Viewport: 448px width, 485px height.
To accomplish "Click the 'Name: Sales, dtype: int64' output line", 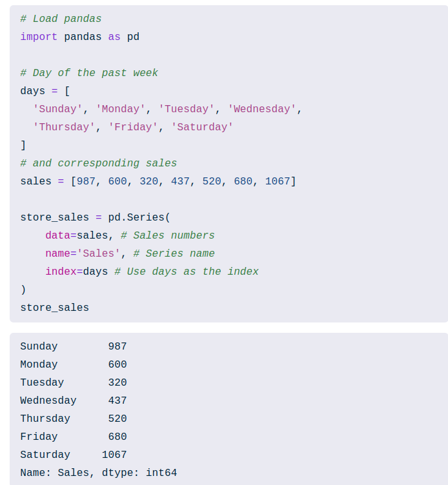I will [x=98, y=473].
